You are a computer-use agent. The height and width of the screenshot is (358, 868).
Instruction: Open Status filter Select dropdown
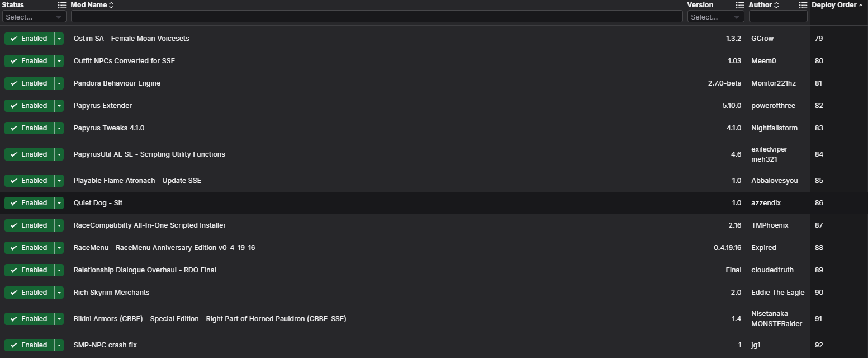[x=34, y=17]
